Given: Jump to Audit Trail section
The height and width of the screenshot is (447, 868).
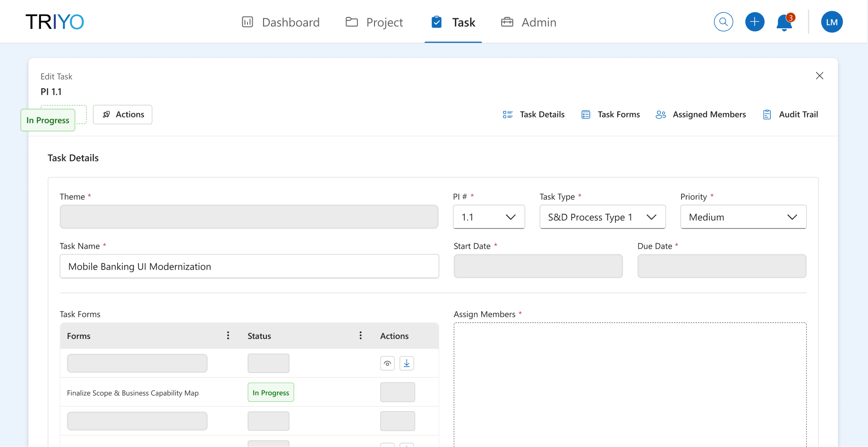Looking at the screenshot, I should tap(791, 115).
